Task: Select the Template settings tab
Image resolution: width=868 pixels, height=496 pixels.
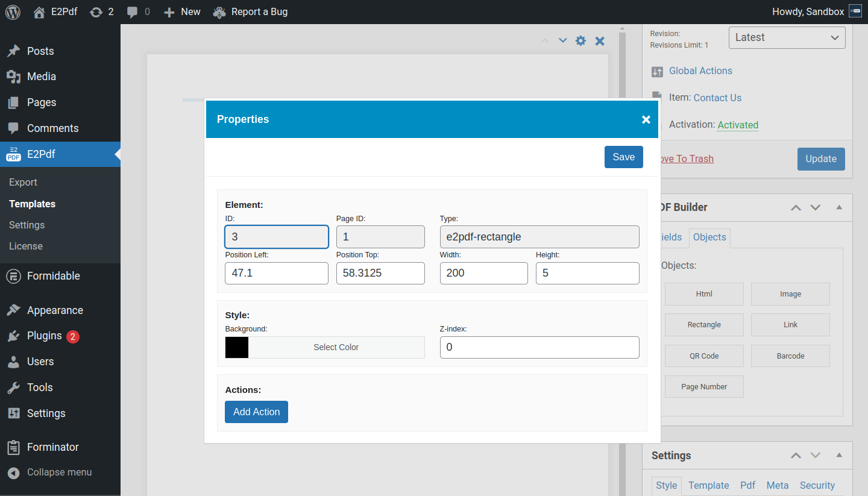Action: coord(708,485)
